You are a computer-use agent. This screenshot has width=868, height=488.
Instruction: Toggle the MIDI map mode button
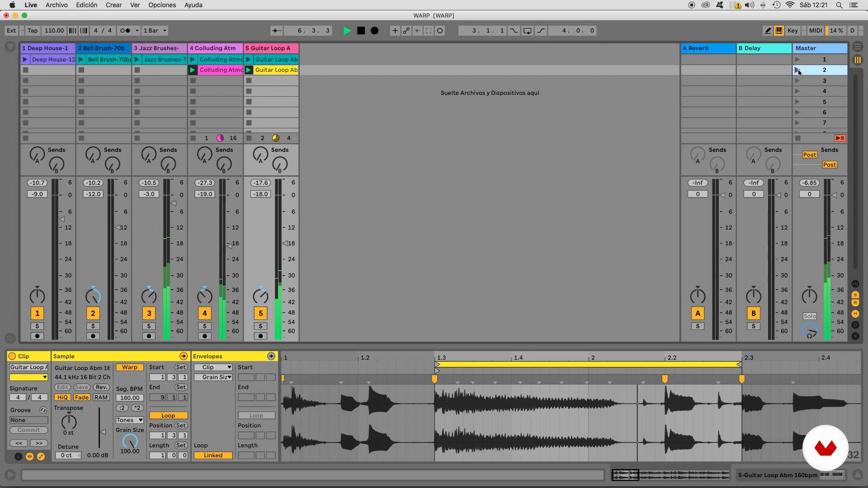pos(816,31)
